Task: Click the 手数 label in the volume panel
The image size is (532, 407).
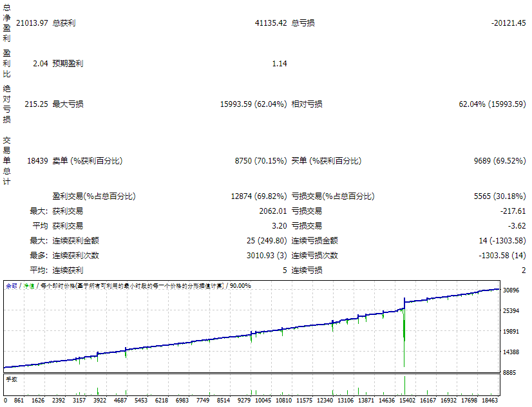Action: click(11, 379)
